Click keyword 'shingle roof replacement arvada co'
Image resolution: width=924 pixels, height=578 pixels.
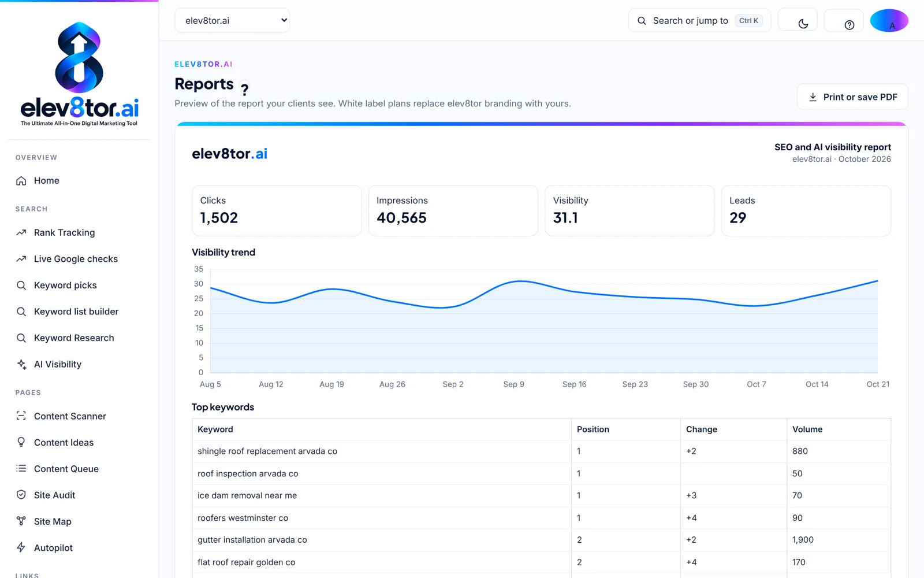[x=267, y=451]
